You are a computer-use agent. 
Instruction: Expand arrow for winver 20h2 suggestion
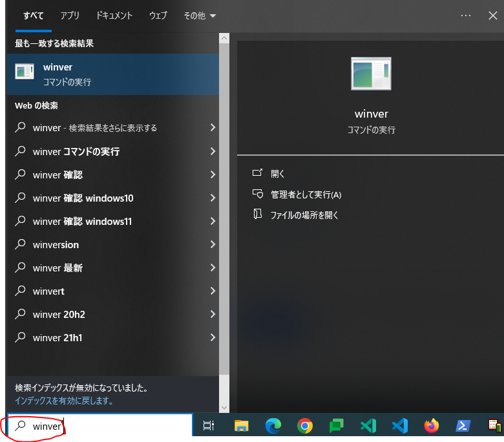tap(213, 314)
